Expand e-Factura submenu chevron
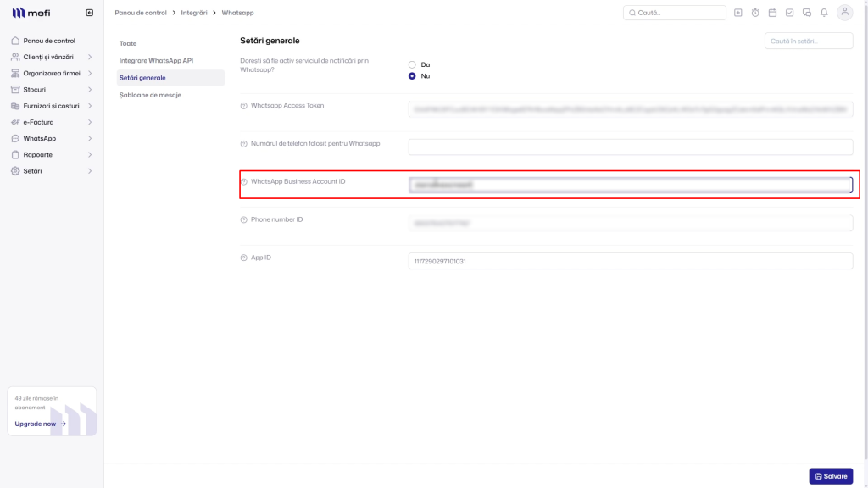Screen dimensions: 868x488 pyautogui.click(x=90, y=122)
